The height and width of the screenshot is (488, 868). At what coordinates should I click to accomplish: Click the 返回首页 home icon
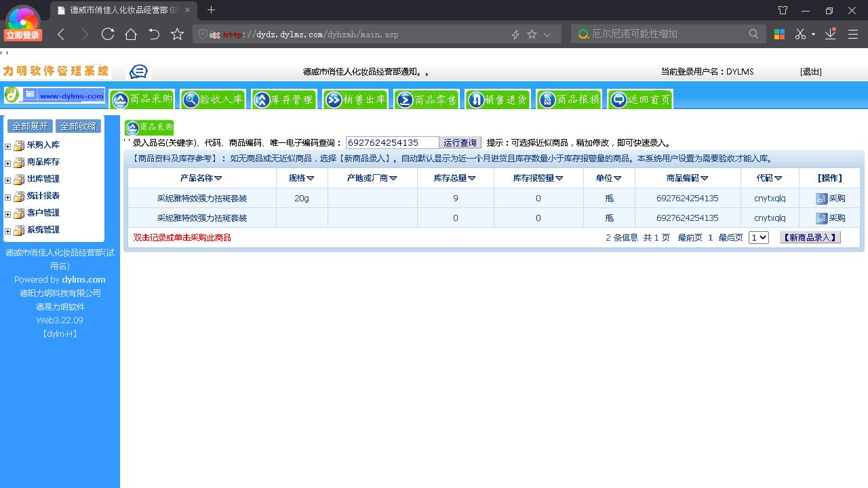(638, 98)
